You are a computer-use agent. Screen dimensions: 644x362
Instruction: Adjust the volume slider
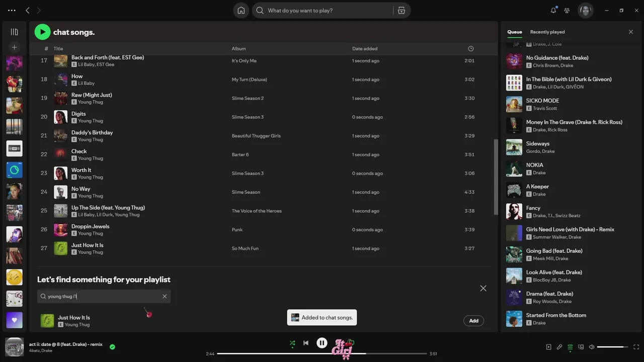point(613,347)
